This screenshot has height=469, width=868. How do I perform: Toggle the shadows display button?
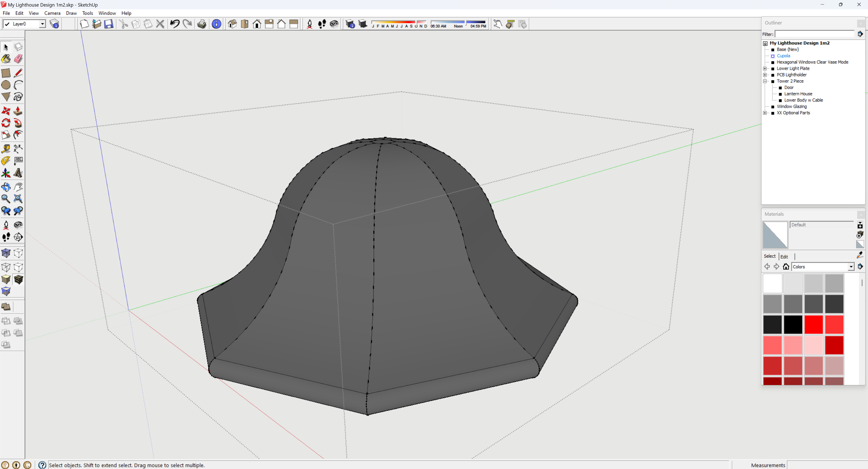(x=363, y=24)
